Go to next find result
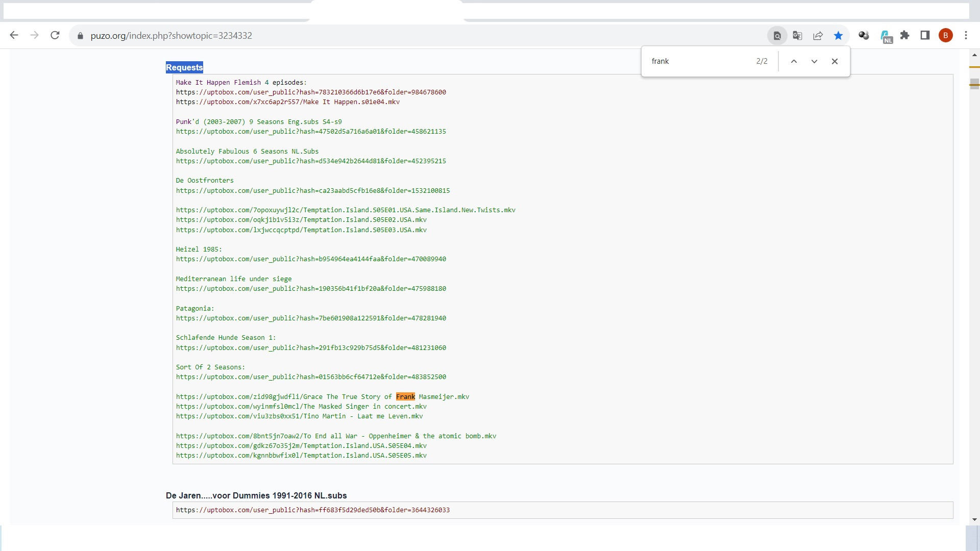This screenshot has height=551, width=980. tap(814, 61)
